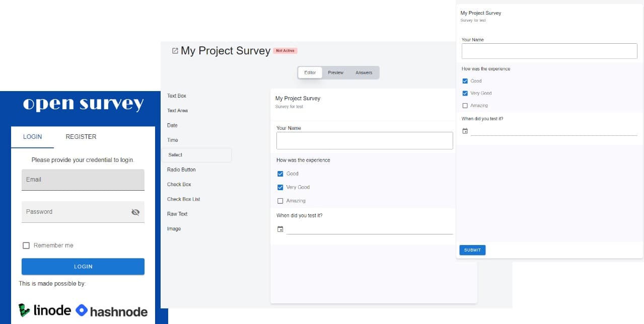Click the Email input field
This screenshot has height=324, width=644.
point(83,180)
